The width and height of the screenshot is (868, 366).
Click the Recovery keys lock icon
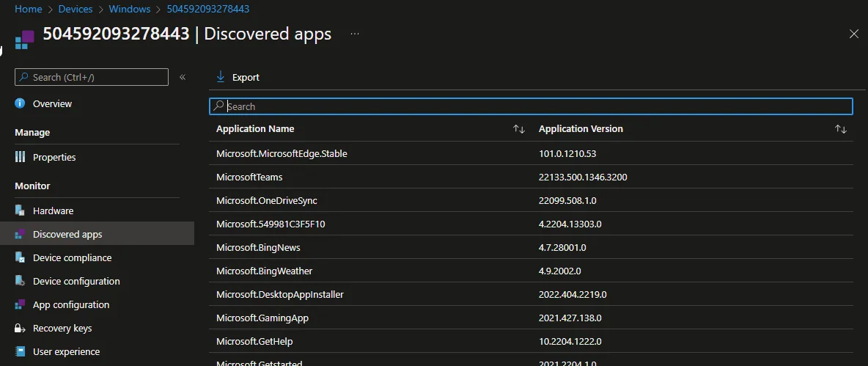pos(20,329)
